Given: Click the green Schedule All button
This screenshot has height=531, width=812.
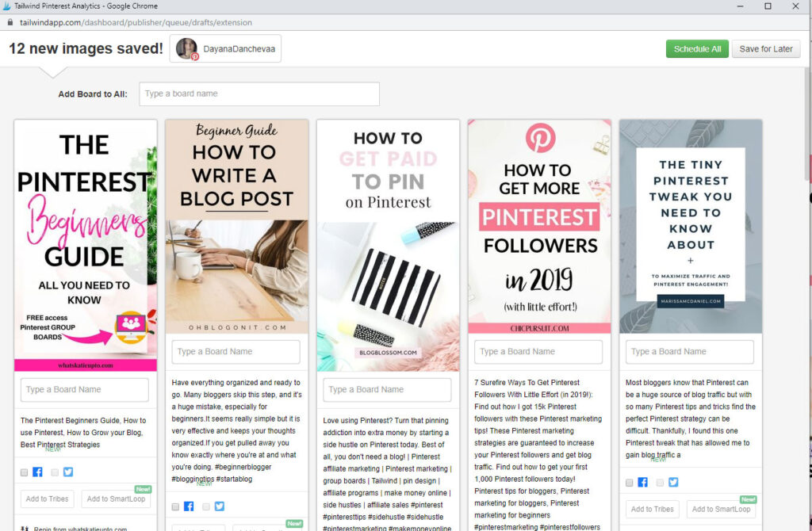Looking at the screenshot, I should point(697,48).
